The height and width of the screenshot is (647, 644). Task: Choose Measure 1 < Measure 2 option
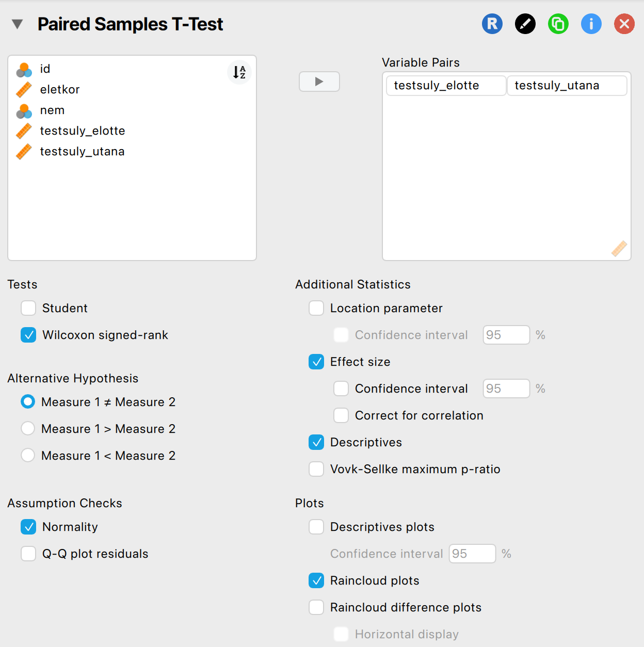[28, 456]
